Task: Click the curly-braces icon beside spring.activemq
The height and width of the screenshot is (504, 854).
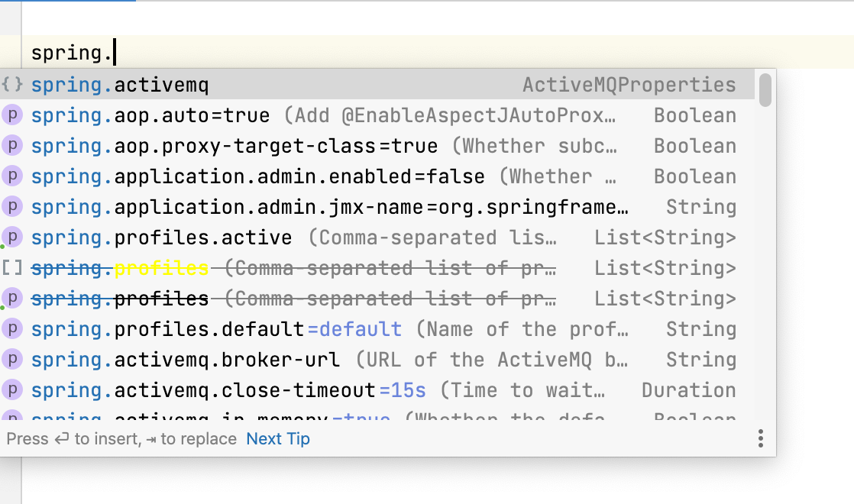Action: point(12,84)
